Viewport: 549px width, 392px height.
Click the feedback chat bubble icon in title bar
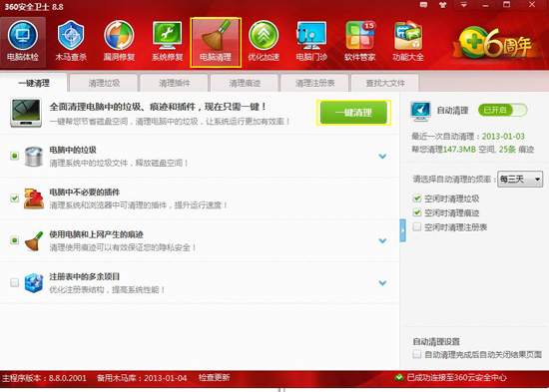pos(423,5)
